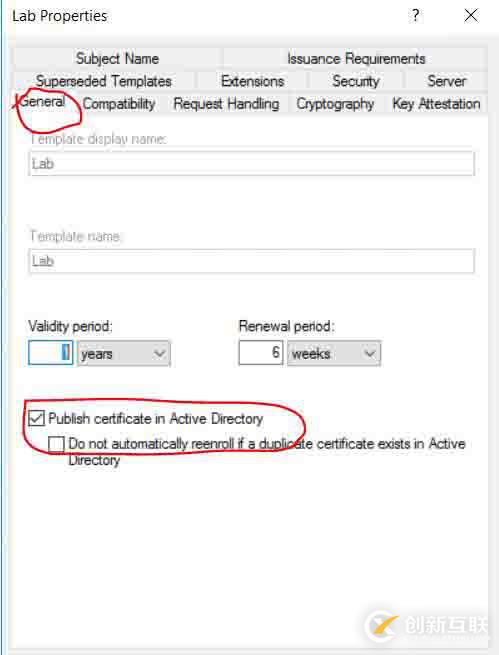Click the Template display name field
The height and width of the screenshot is (655, 499).
[x=252, y=164]
